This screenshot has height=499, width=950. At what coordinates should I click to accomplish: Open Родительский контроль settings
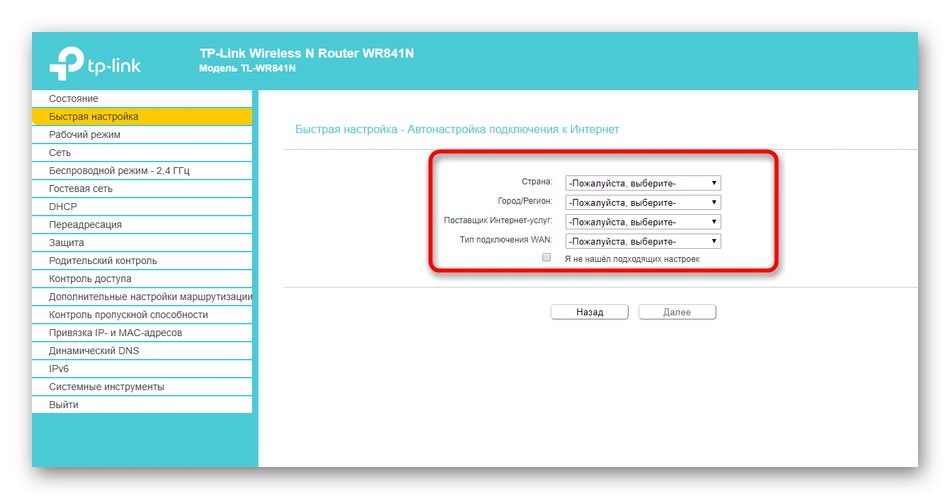coord(142,260)
